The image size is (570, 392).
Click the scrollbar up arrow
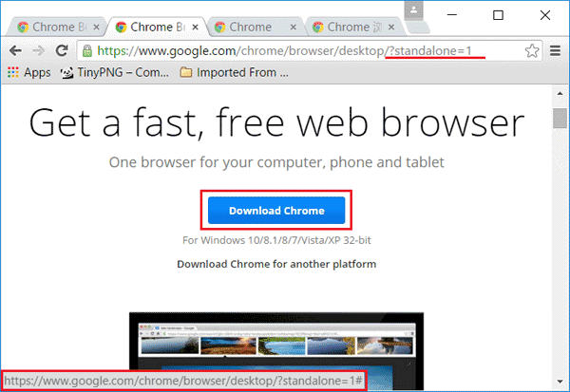point(560,94)
